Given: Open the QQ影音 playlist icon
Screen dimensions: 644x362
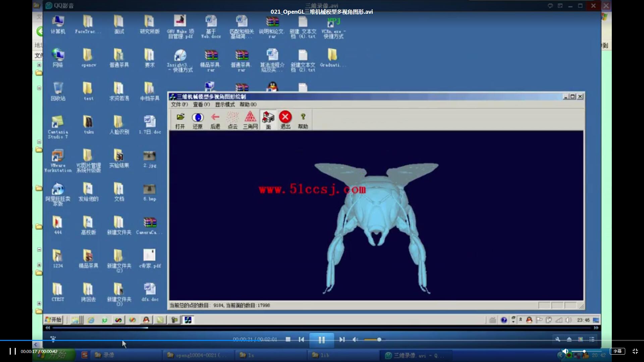Looking at the screenshot, I should coord(592,339).
